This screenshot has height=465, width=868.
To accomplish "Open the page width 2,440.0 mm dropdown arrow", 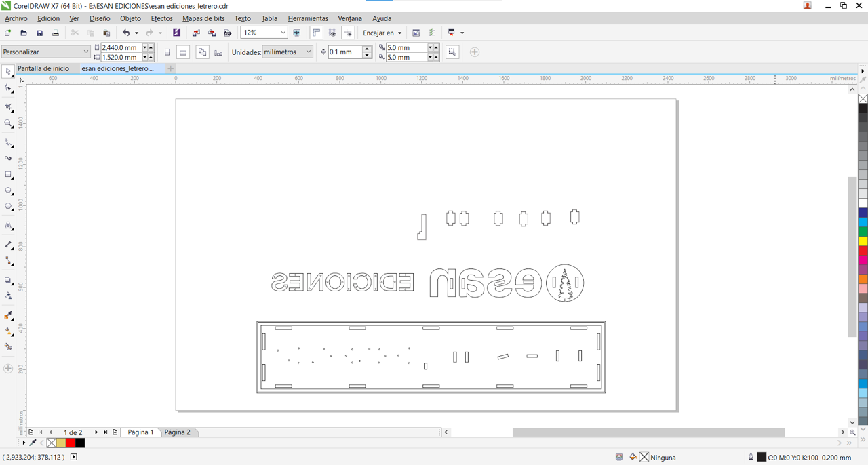I will click(x=145, y=47).
